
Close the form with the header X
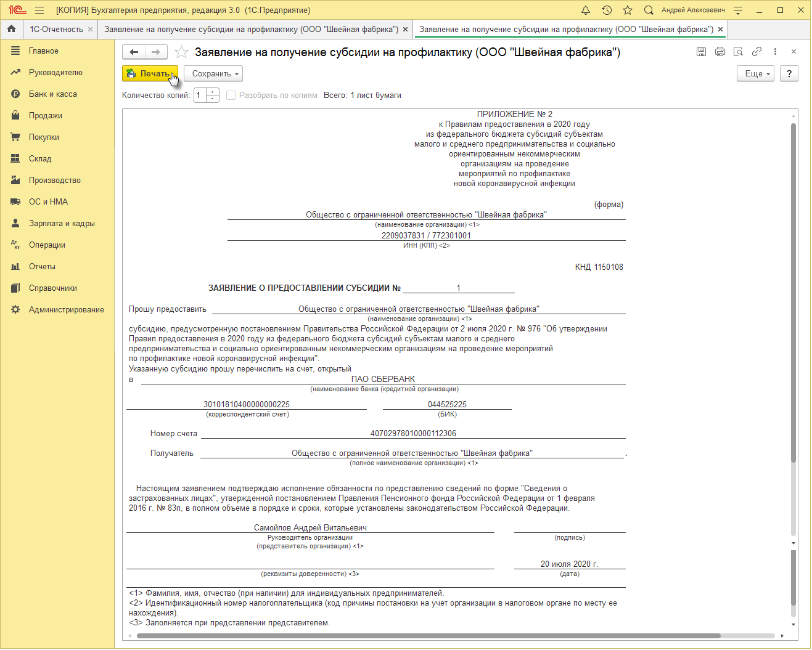(794, 52)
